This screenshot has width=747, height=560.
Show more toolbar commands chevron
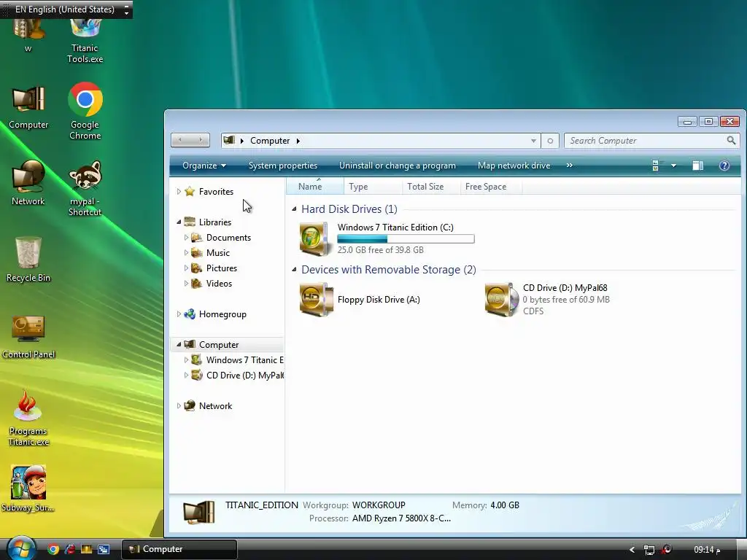(x=569, y=166)
